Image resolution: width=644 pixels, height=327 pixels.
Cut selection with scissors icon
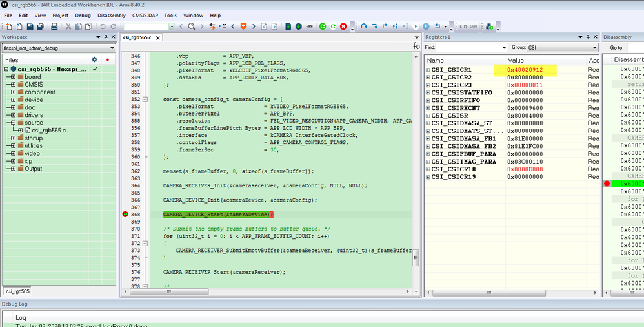click(68, 26)
